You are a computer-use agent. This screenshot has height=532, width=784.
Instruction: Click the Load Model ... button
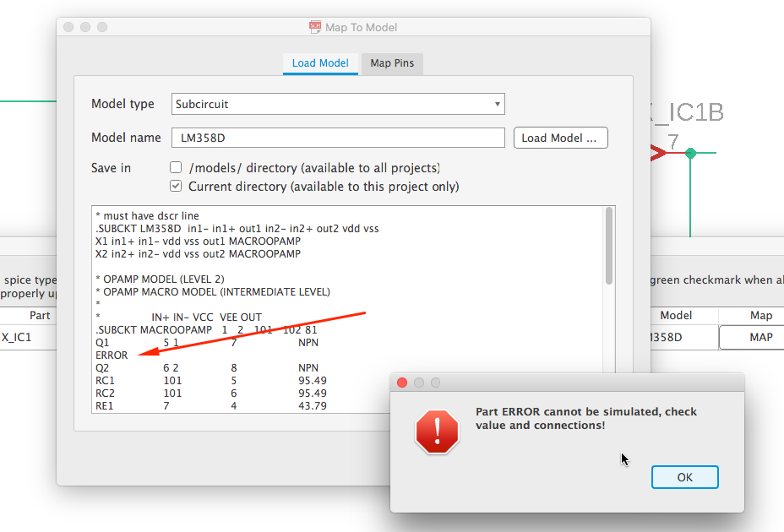coord(560,138)
